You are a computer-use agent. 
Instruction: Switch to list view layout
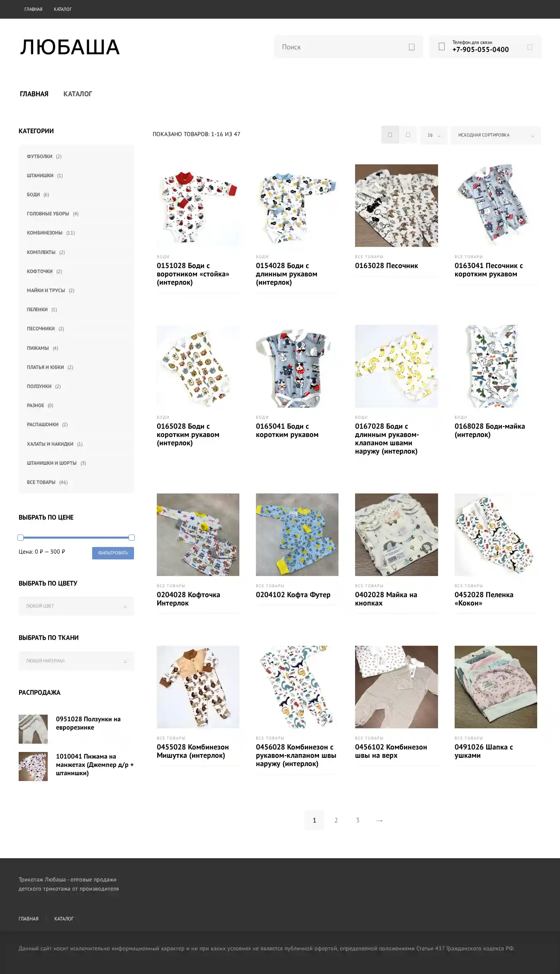408,135
